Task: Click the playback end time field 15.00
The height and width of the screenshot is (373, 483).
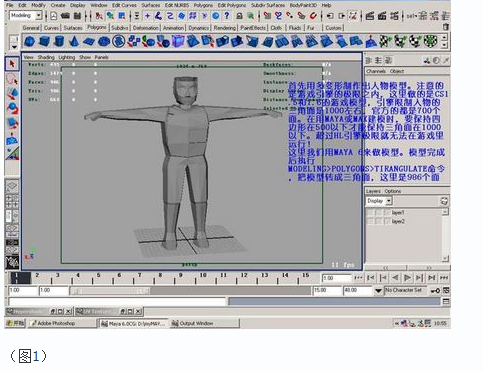Action: click(327, 290)
